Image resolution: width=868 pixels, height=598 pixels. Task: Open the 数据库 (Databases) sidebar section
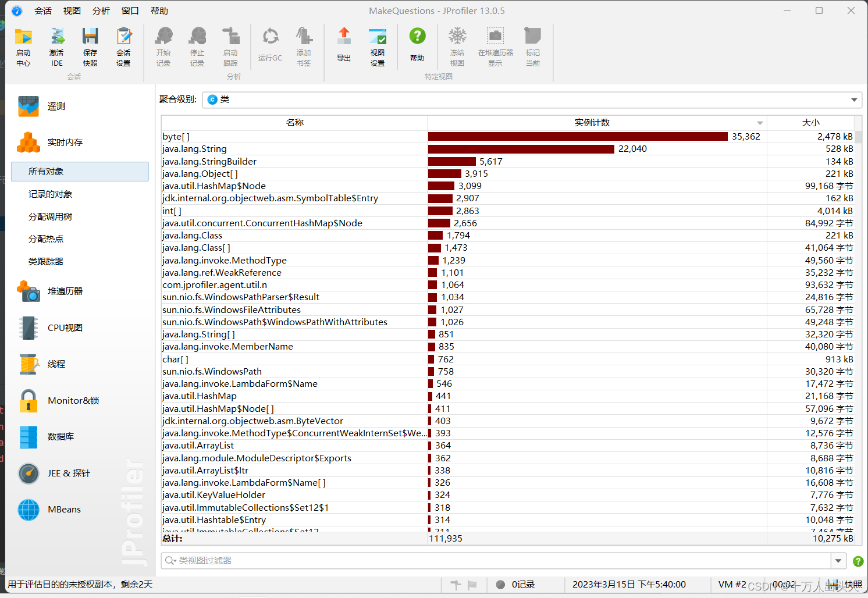coord(80,437)
